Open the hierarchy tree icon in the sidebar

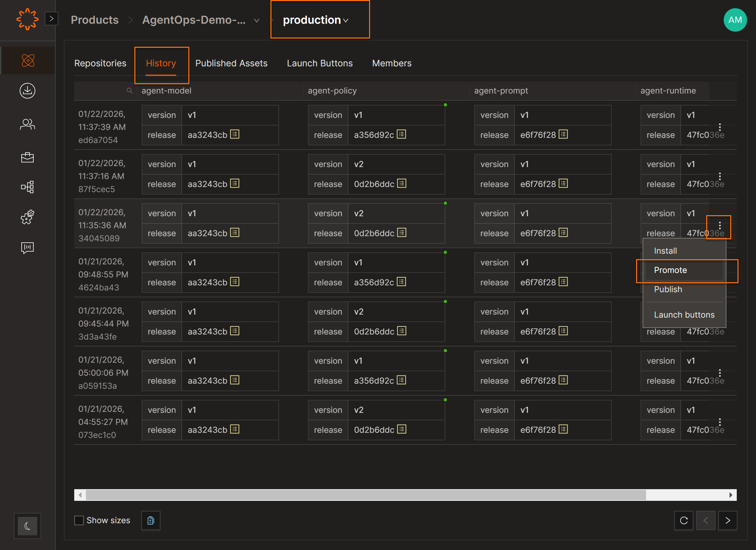coord(27,187)
